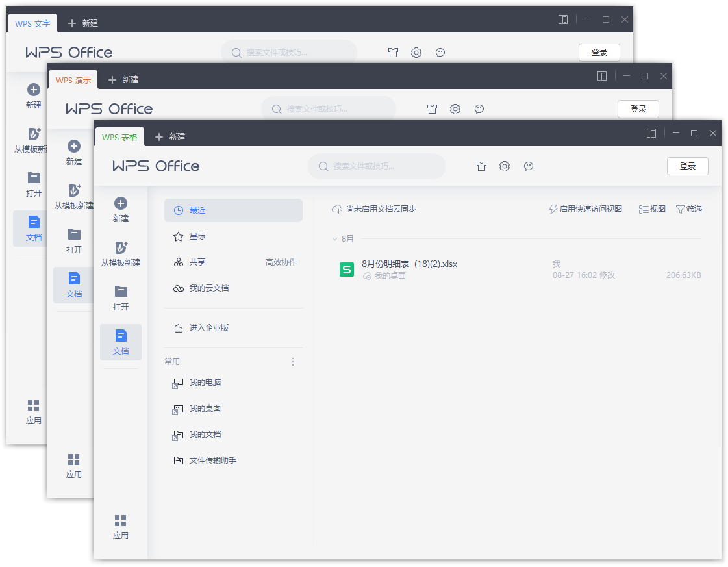Click 新建 plus icon in WPS 文字 sidebar
This screenshot has height=567, width=728.
[x=33, y=90]
